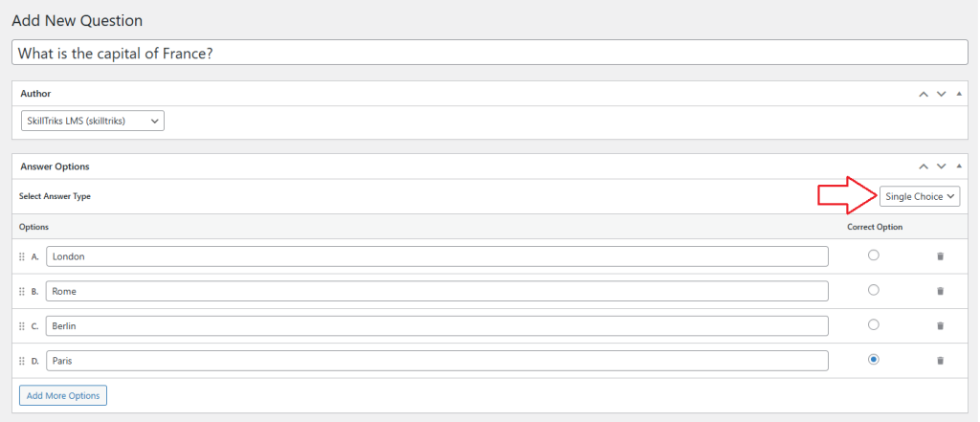The image size is (980, 422).
Task: Open the Single Choice answer type dropdown
Action: (920, 196)
